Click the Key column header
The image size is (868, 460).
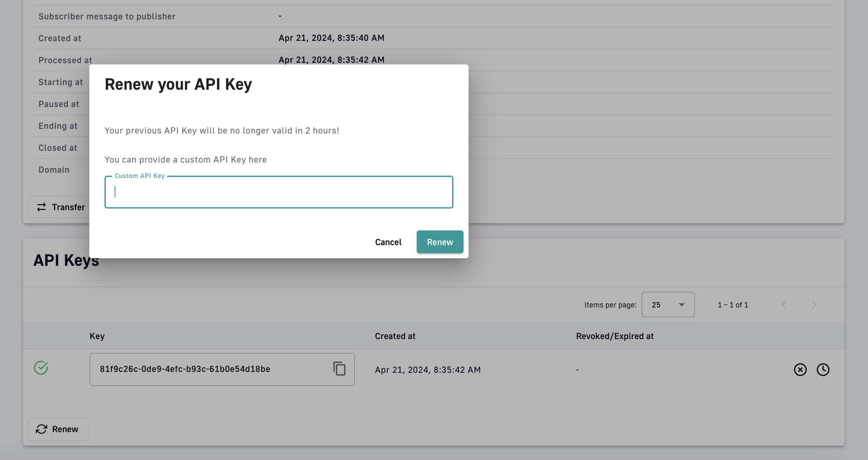(97, 336)
